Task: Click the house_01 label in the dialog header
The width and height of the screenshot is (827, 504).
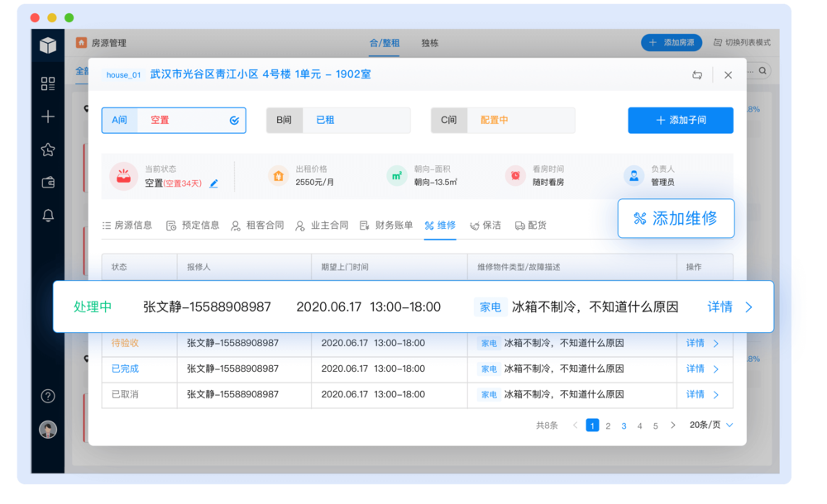Action: tap(123, 75)
